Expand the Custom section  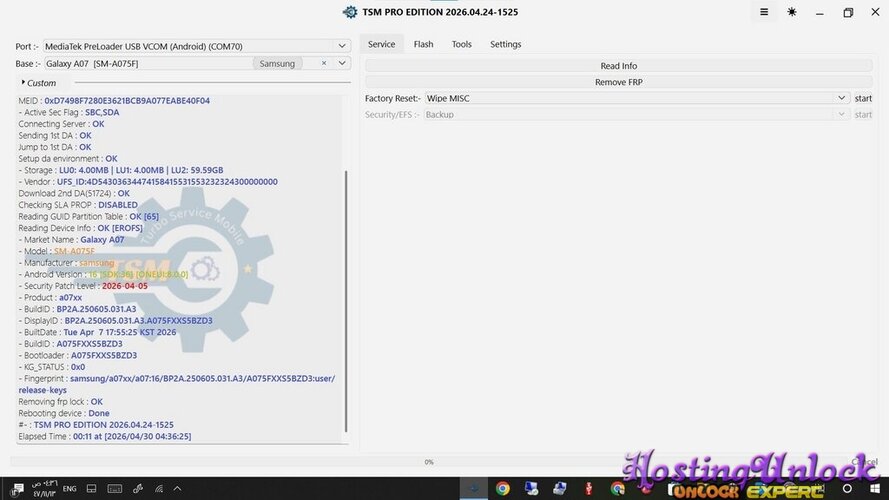point(39,83)
